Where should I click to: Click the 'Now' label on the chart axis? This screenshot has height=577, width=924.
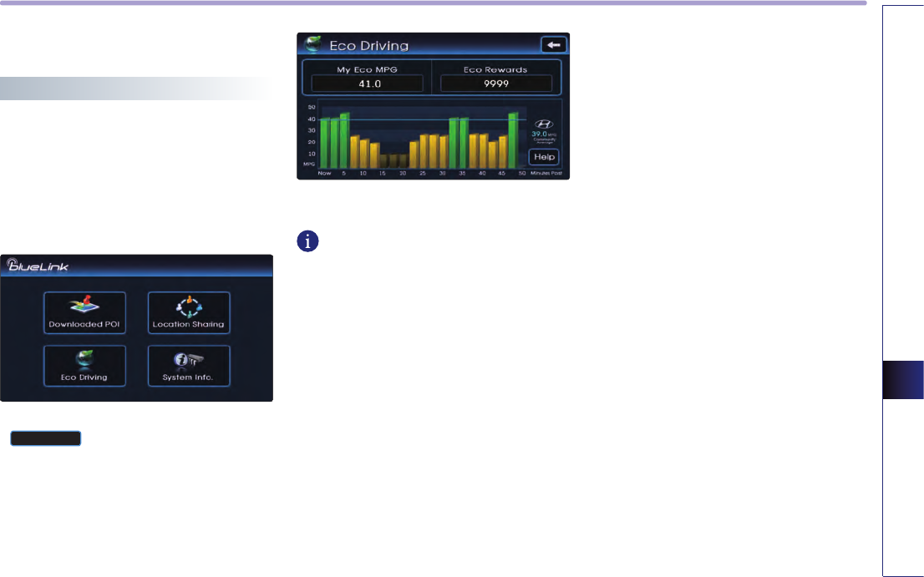click(x=324, y=174)
